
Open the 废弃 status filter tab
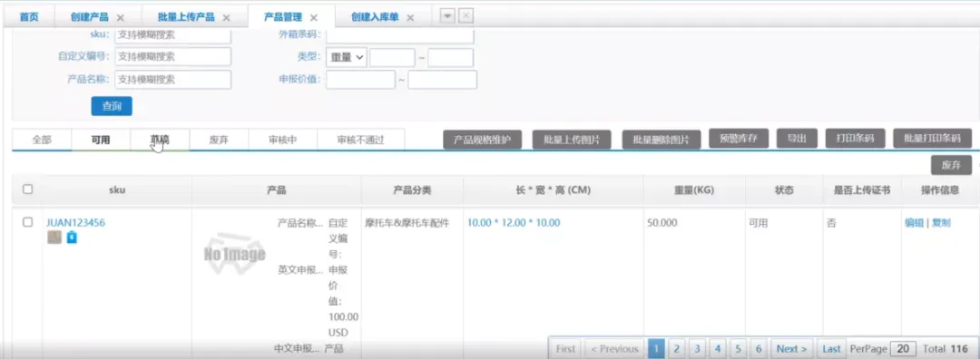click(x=219, y=140)
